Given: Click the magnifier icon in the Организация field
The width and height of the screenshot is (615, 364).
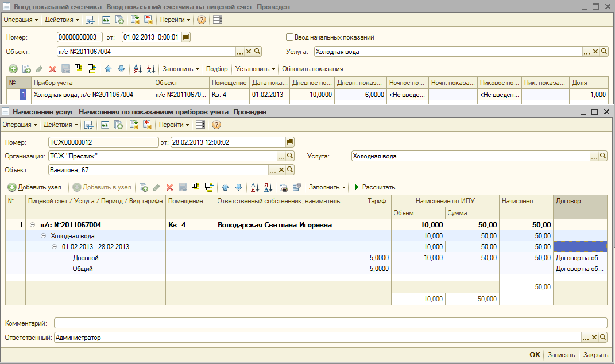Looking at the screenshot, I should (290, 156).
